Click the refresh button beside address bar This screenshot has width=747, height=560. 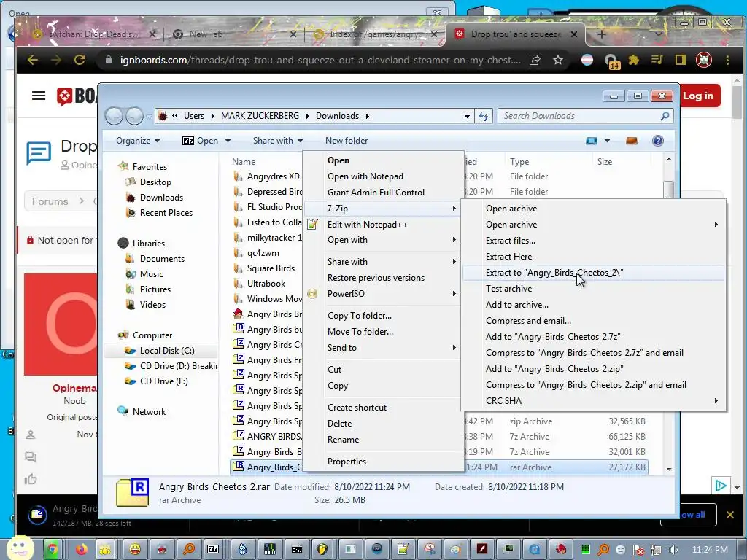point(484,116)
